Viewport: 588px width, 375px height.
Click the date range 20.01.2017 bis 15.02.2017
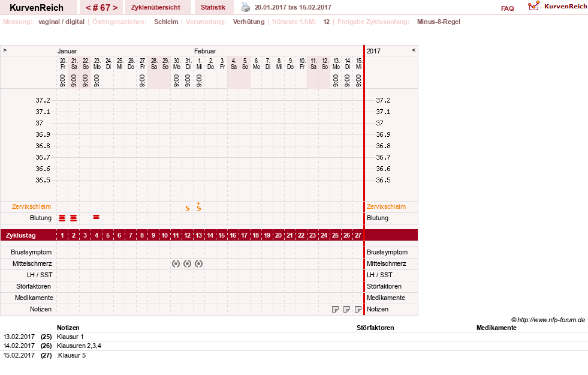(293, 7)
